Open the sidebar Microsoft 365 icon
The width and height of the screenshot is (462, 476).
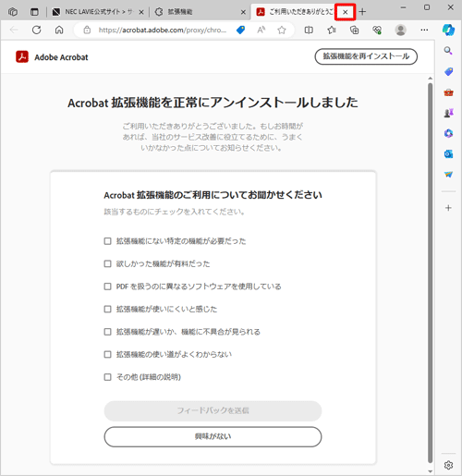(x=448, y=133)
